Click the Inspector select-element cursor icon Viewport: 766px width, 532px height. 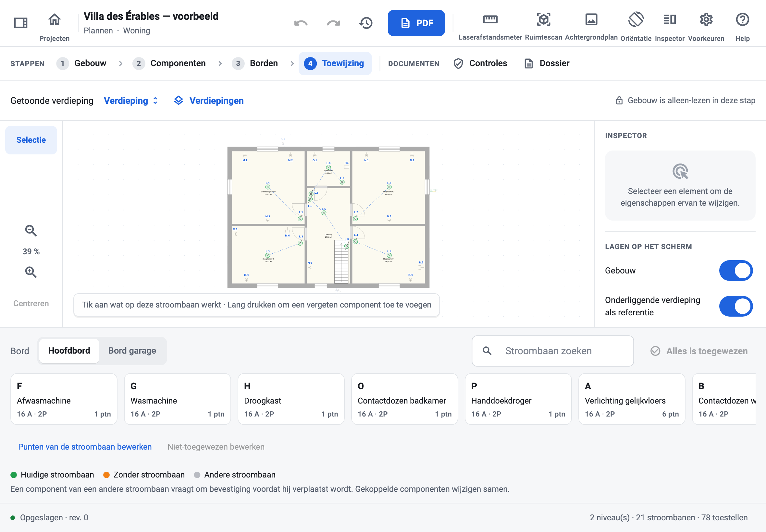tap(680, 171)
